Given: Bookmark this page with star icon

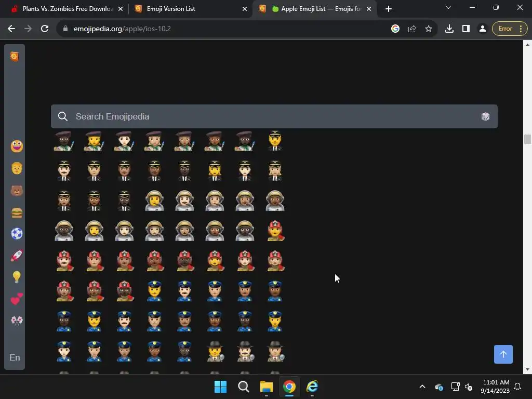Looking at the screenshot, I should point(429,29).
